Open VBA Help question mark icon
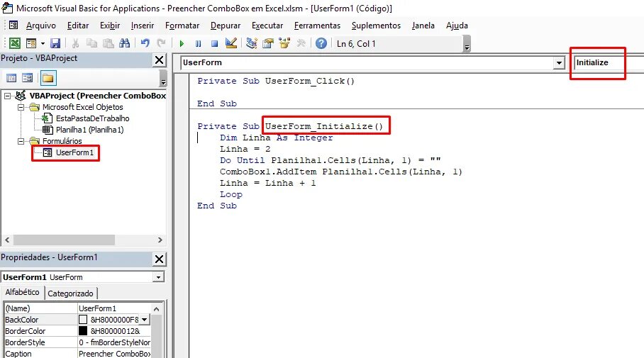 [321, 43]
